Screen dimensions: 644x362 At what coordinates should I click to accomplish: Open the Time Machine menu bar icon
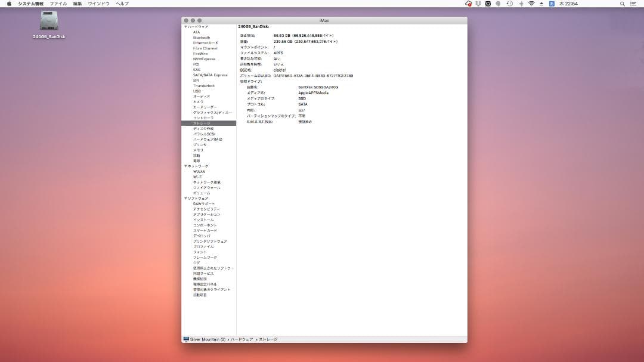[x=510, y=4]
